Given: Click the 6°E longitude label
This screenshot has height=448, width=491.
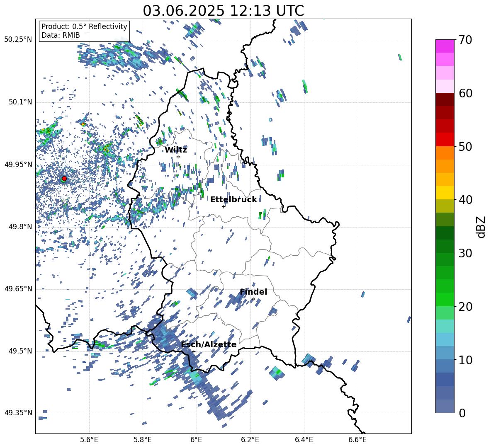Looking at the screenshot, I should (x=196, y=440).
